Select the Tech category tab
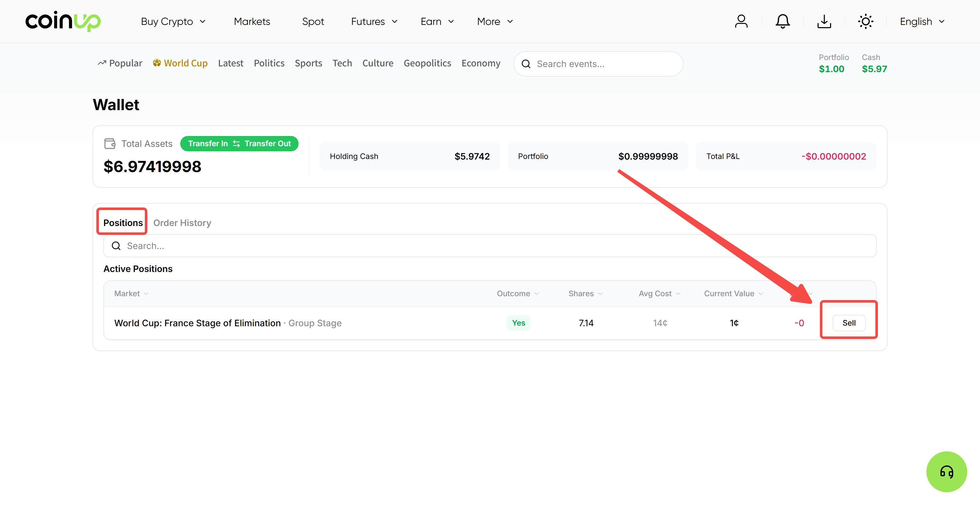 tap(342, 63)
